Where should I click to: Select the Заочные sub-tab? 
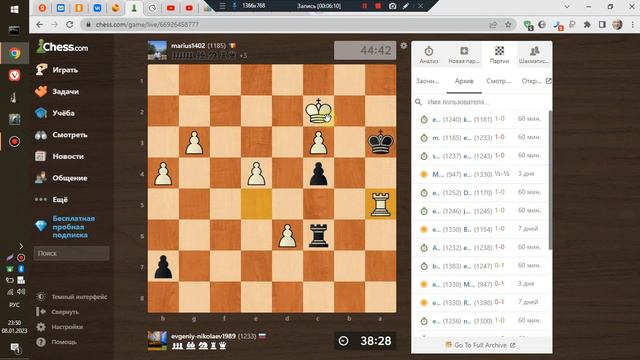tap(427, 81)
